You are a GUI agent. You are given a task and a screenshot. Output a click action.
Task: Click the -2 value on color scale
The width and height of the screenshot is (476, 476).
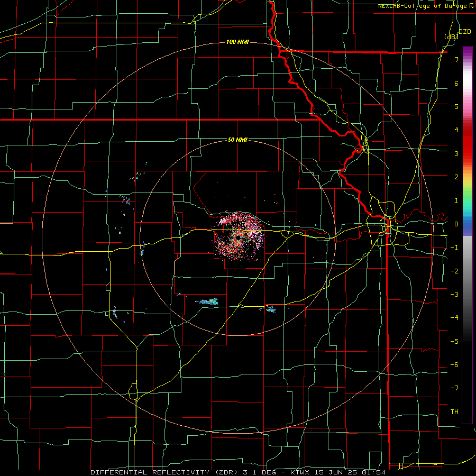coord(454,271)
